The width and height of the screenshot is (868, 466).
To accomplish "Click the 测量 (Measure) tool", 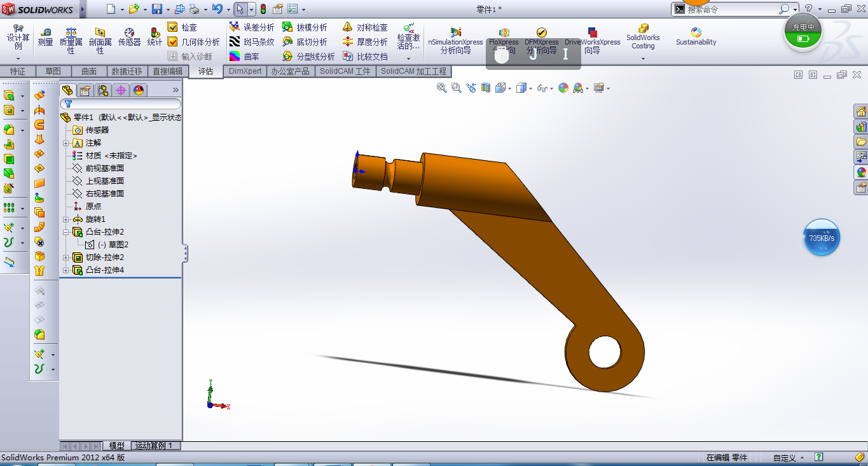I will pyautogui.click(x=45, y=37).
